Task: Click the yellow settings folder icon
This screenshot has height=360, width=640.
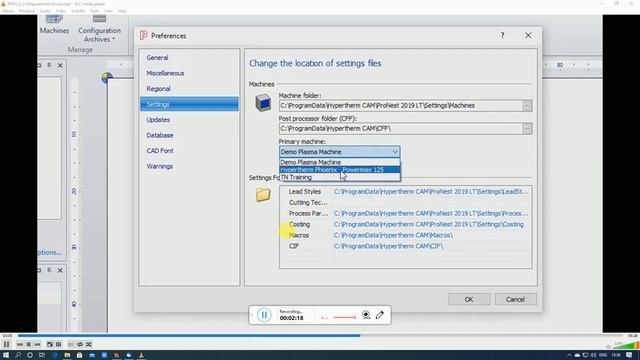Action: click(x=263, y=195)
